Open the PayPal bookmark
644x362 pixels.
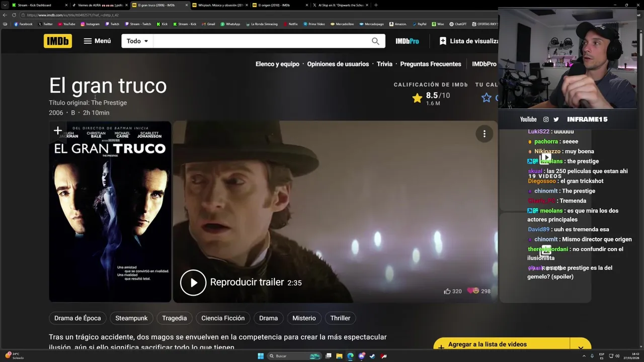[419, 24]
